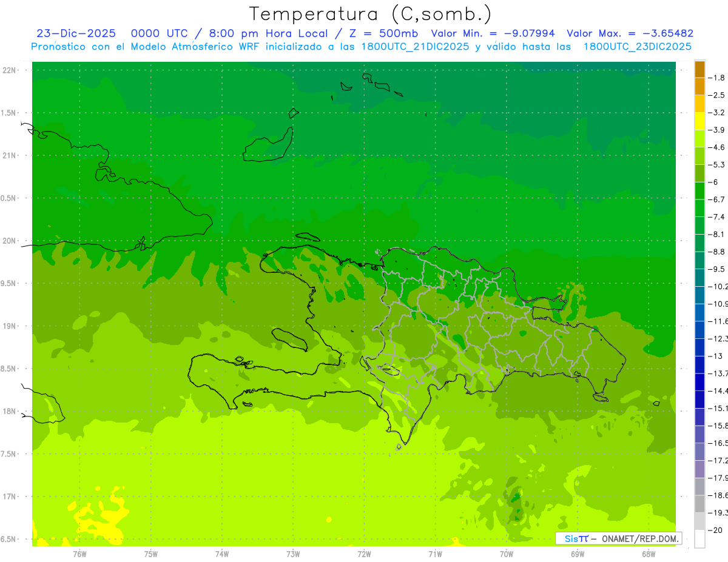
Task: Select the dark blue swatch between -13.7 and -14.4
Action: pos(699,382)
